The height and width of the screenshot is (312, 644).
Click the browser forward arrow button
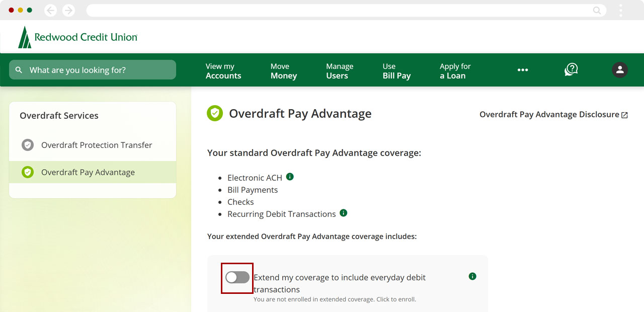pos(68,10)
